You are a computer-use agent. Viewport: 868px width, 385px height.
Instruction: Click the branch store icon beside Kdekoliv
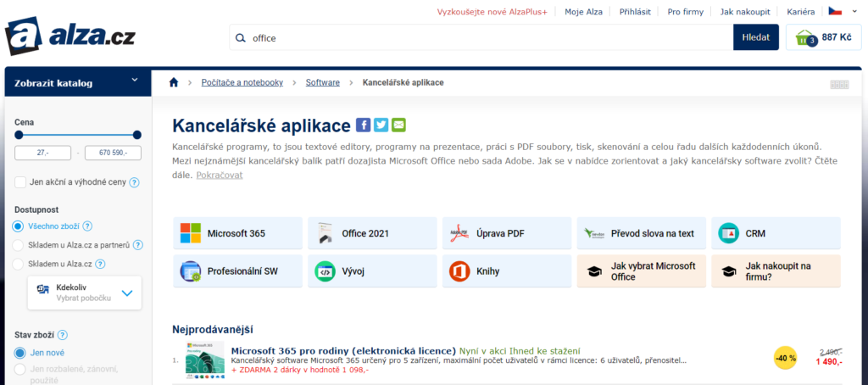[x=43, y=288]
